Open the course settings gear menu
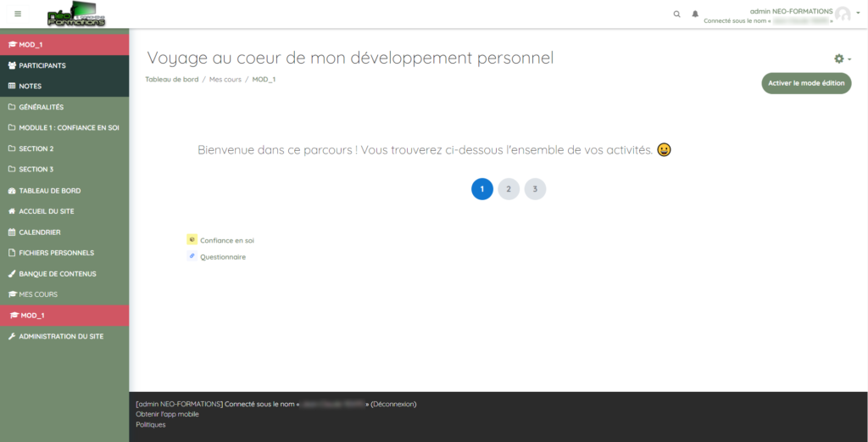This screenshot has height=442, width=868. click(x=843, y=59)
